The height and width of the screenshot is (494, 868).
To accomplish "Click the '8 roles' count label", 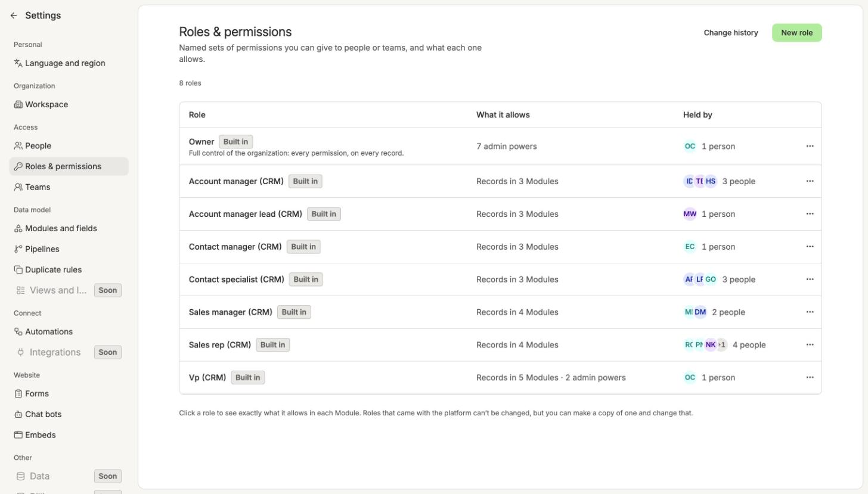I will coord(190,83).
